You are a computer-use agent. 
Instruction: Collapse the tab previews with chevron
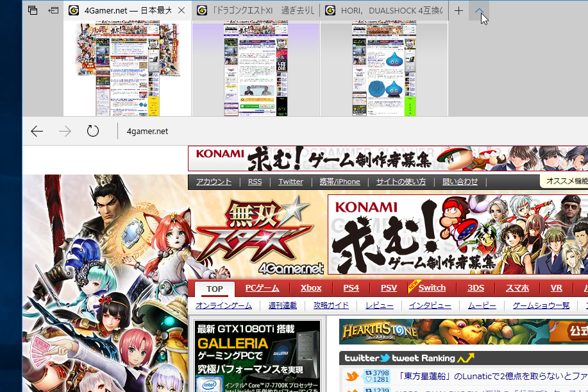[479, 10]
